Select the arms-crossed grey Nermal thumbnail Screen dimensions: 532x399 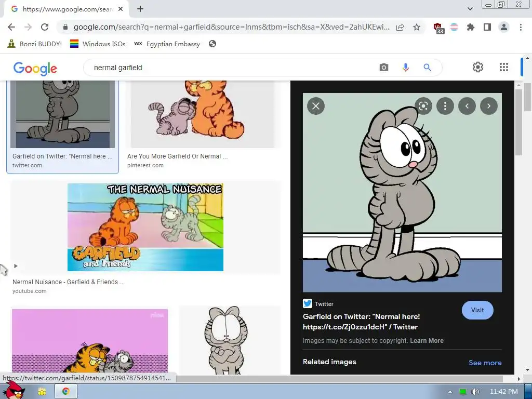(x=230, y=340)
